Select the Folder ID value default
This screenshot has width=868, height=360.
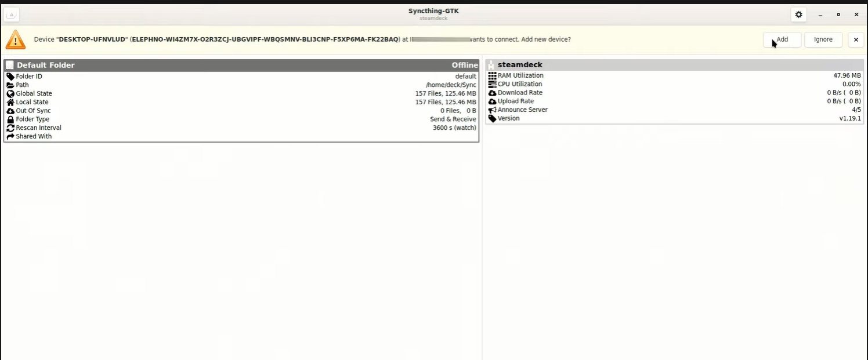[465, 77]
